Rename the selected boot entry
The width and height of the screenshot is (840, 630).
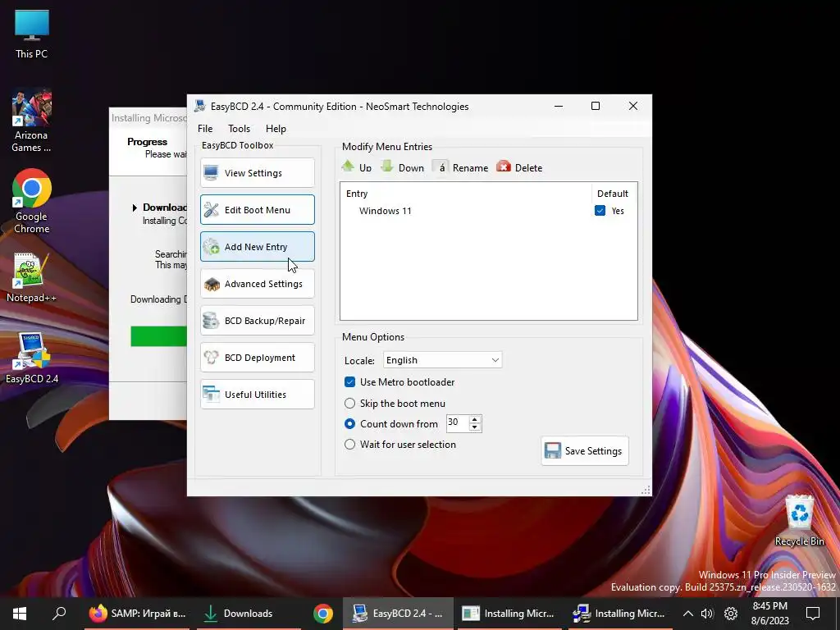461,167
